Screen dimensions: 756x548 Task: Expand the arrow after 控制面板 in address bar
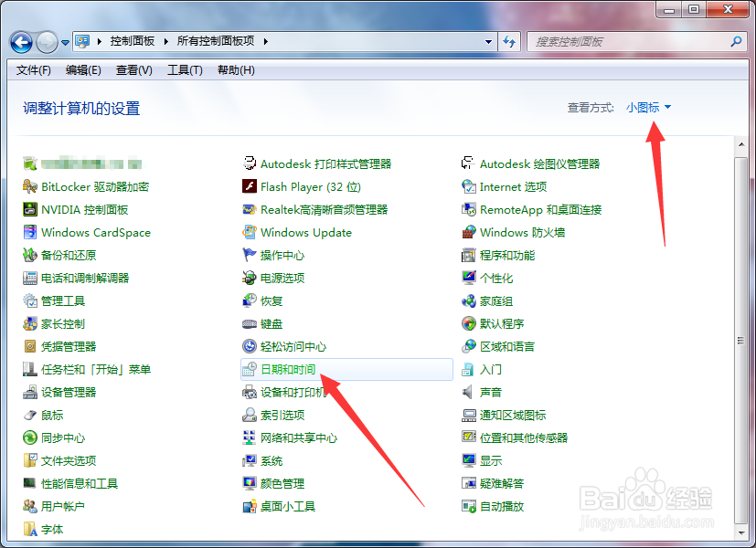pos(165,41)
